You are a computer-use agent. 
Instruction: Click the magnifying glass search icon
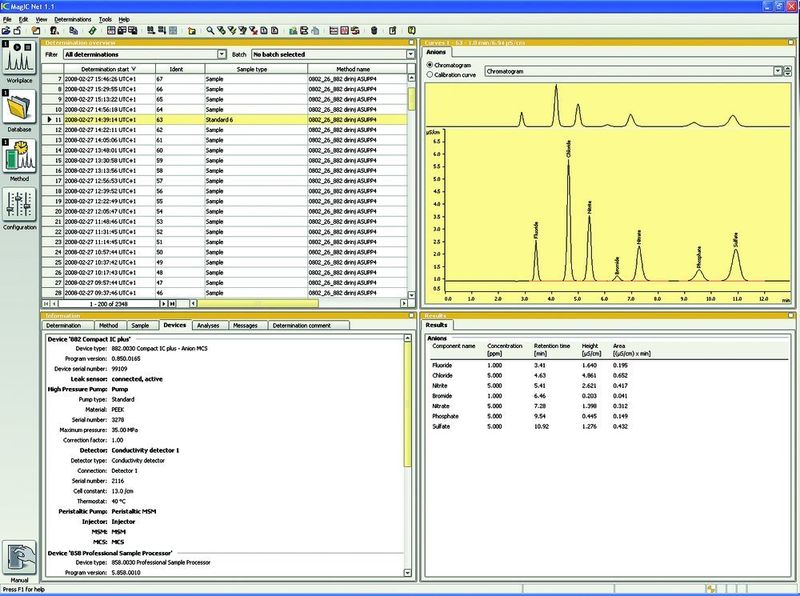click(x=210, y=31)
